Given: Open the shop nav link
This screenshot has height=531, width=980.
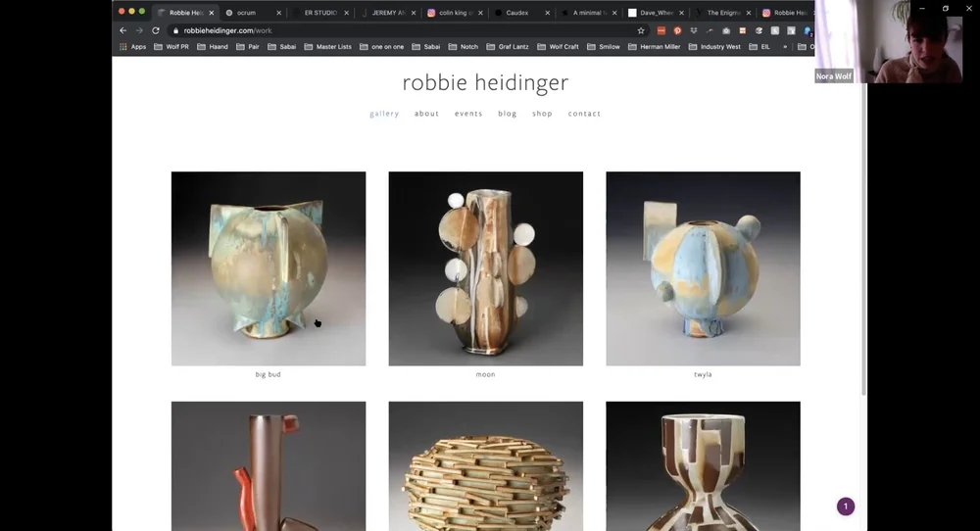Looking at the screenshot, I should [x=543, y=114].
